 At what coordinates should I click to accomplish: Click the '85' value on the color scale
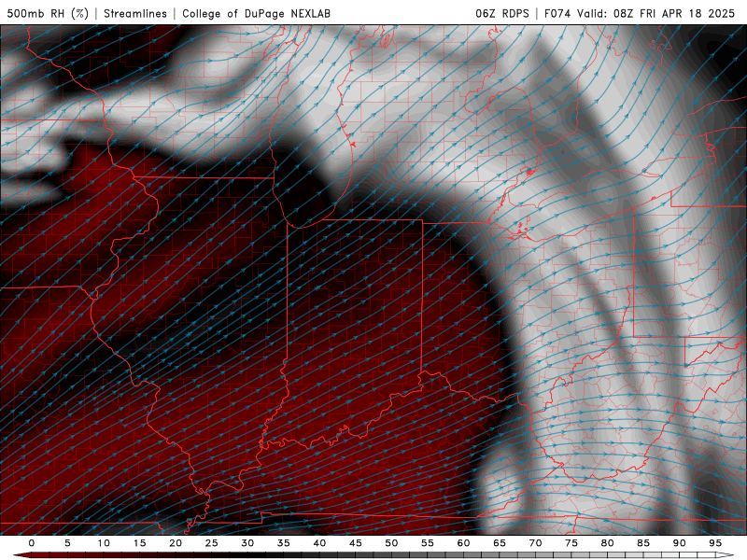(643, 543)
